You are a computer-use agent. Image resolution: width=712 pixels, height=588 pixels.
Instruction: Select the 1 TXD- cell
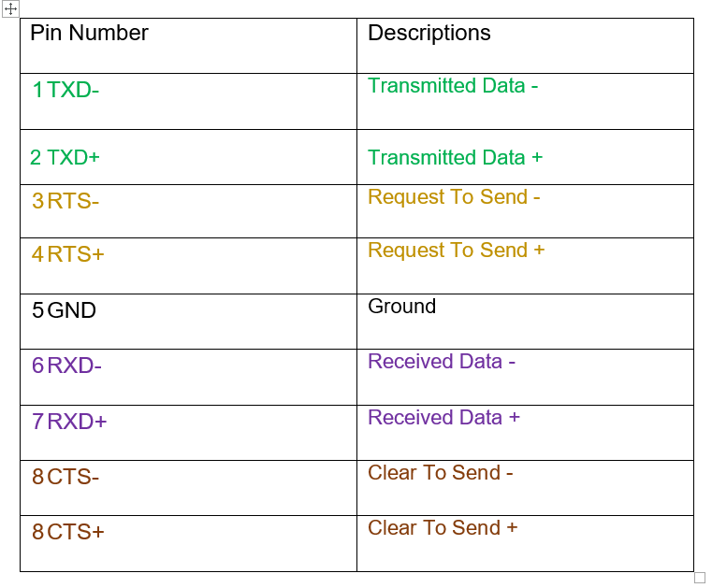[188, 102]
